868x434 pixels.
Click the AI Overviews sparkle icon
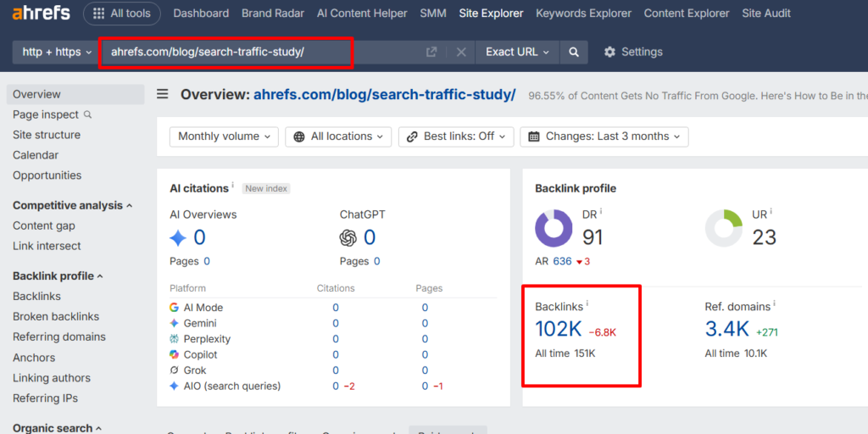[x=178, y=238]
